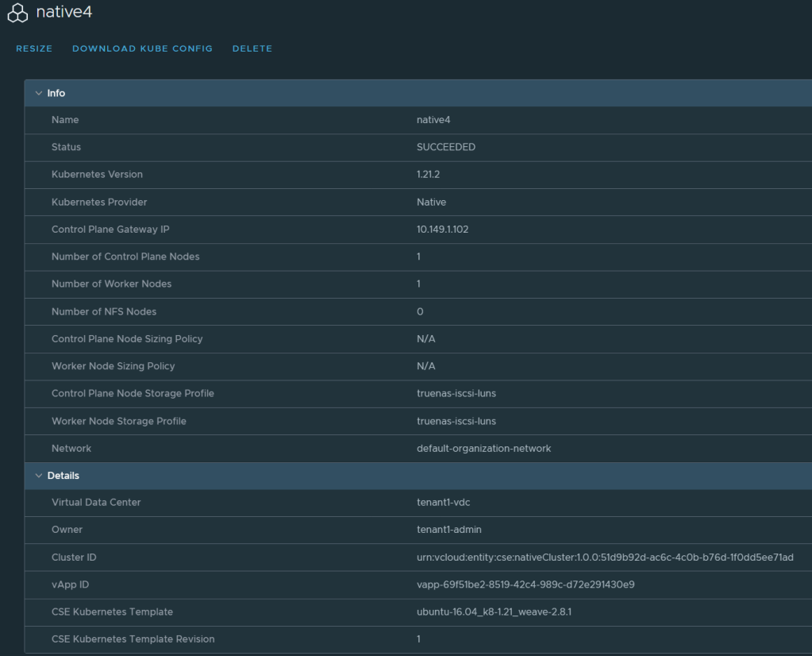Click the gateway IP 10.149.1.102

[449, 230]
